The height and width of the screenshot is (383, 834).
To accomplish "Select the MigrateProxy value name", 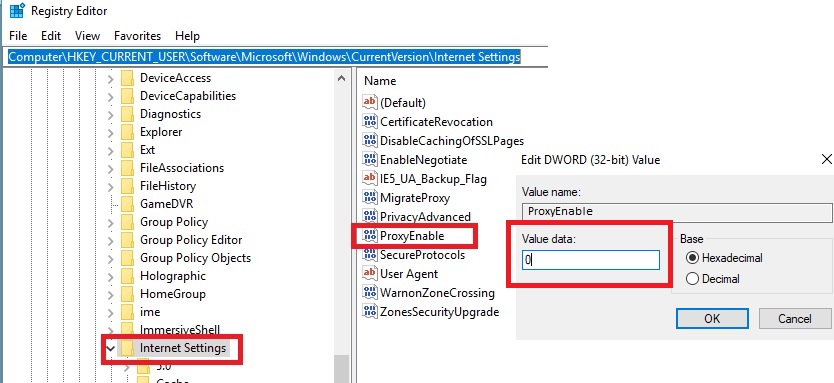I will click(415, 198).
